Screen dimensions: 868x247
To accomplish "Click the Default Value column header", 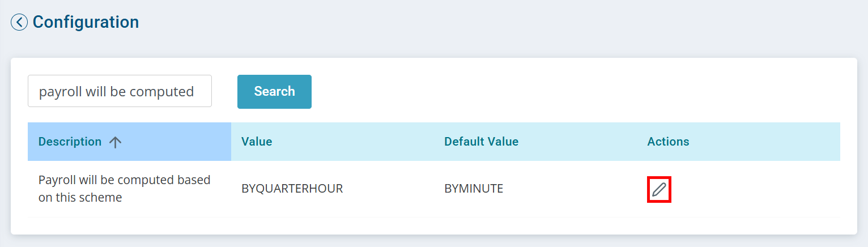I will click(x=481, y=142).
